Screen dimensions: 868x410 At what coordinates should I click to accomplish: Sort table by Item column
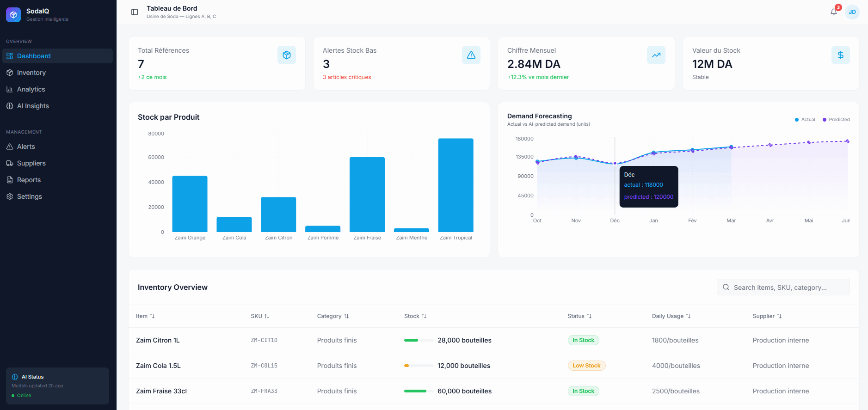[x=145, y=316]
